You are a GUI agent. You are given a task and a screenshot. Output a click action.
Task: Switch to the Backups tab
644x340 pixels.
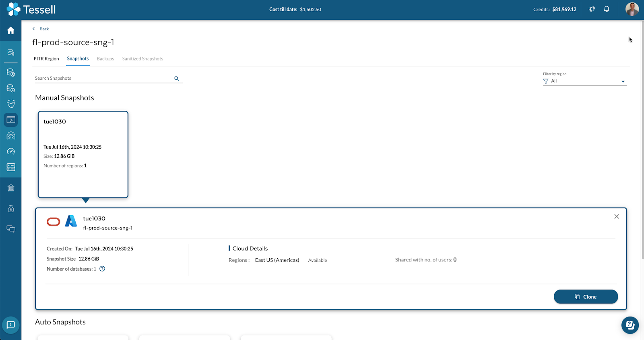tap(105, 59)
